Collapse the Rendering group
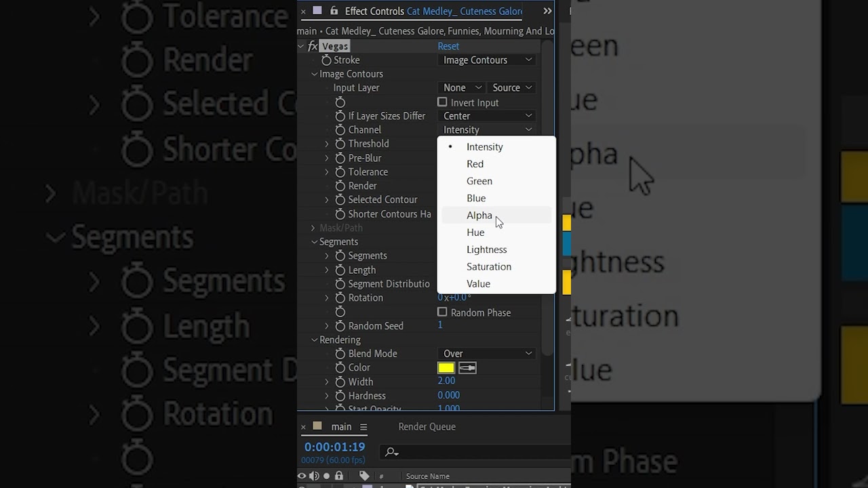The width and height of the screenshot is (868, 488). [314, 340]
